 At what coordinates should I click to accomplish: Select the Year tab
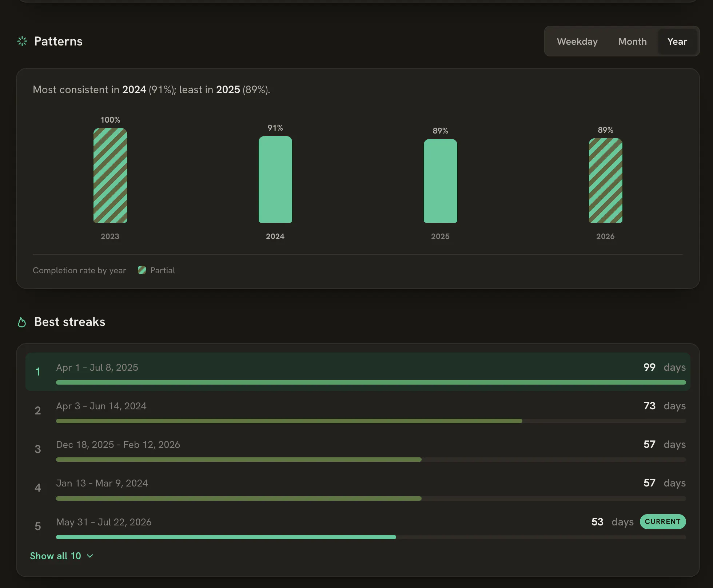tap(677, 41)
